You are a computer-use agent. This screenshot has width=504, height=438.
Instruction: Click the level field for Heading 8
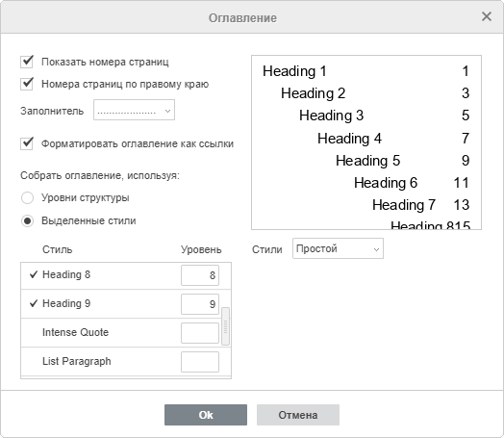click(200, 275)
